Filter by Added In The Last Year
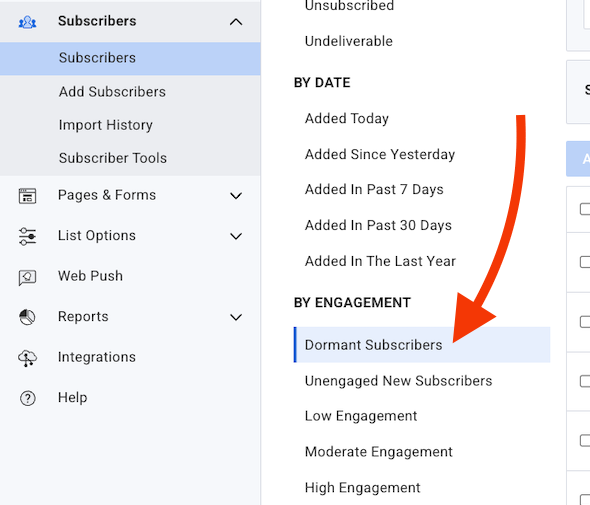Viewport: 590px width, 505px height. pos(380,261)
